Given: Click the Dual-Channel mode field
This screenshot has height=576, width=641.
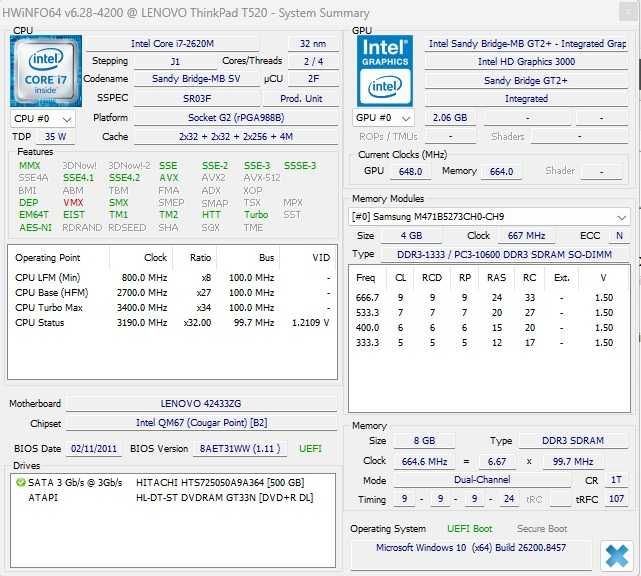Looking at the screenshot, I should coord(482,480).
